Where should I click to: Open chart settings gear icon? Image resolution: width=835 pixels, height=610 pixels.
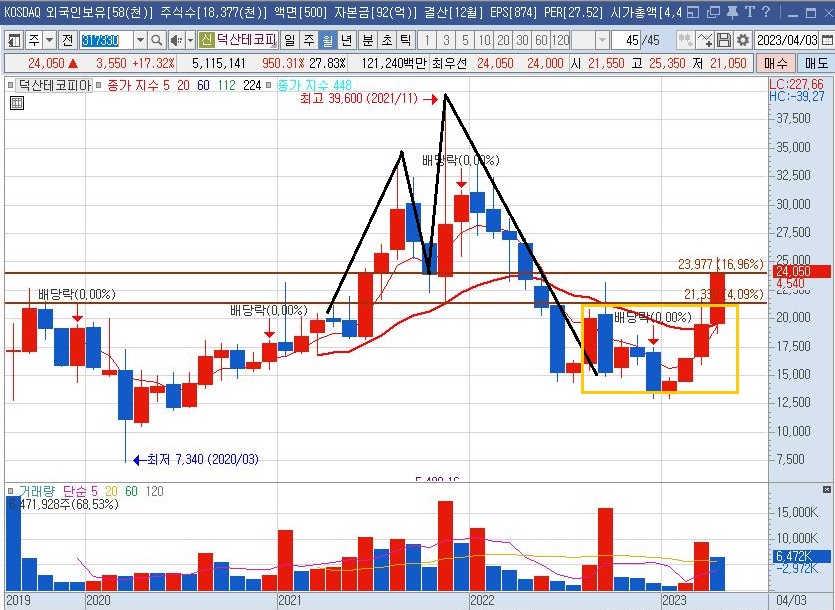pos(743,40)
